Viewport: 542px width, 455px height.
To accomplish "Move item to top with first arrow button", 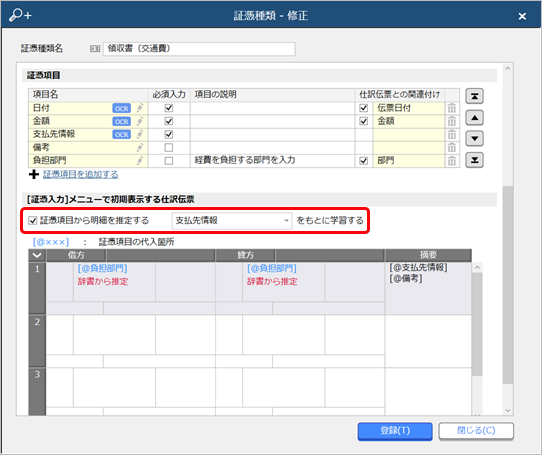I will pyautogui.click(x=474, y=96).
